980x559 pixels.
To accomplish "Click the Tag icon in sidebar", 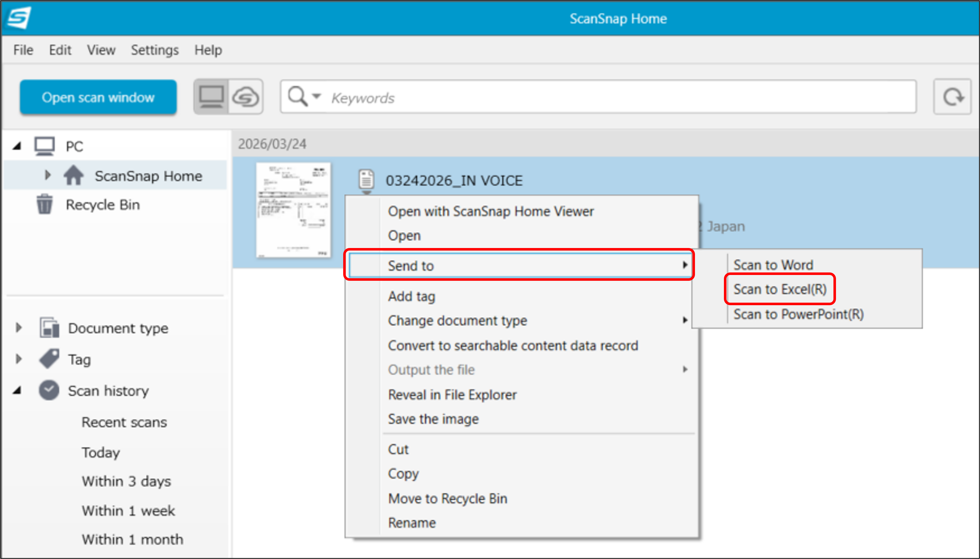I will [49, 359].
